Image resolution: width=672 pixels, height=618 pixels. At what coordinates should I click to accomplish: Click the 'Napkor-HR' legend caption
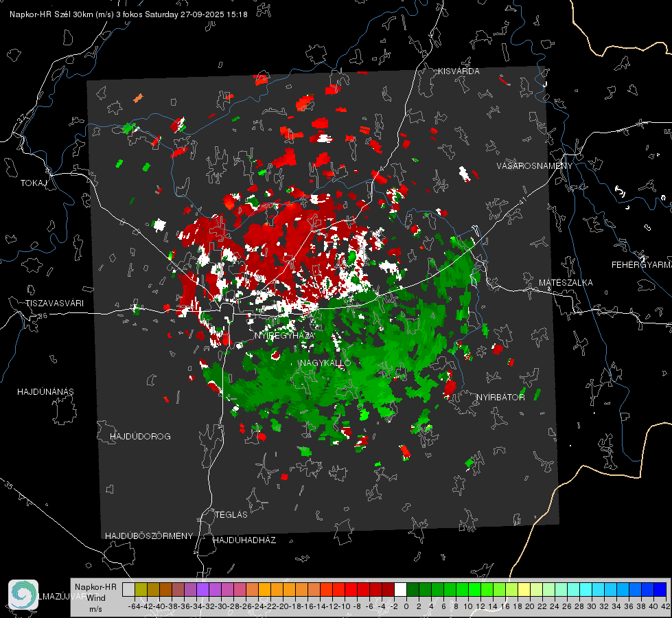[95, 587]
